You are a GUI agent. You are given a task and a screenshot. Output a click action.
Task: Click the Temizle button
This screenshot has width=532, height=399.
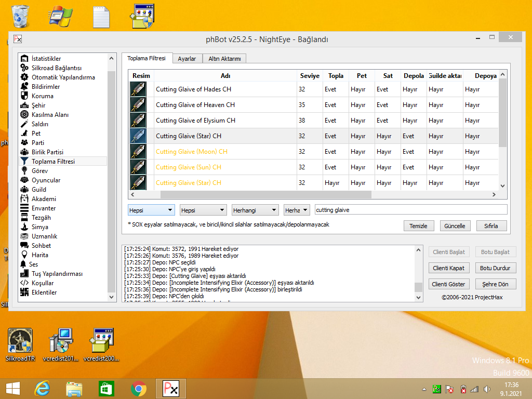[419, 226]
